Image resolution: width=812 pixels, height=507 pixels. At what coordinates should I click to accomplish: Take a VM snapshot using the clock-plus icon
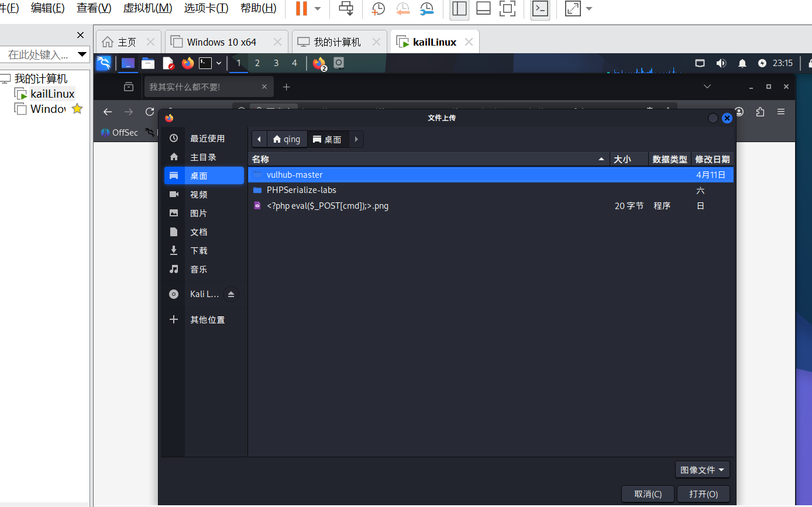pos(379,8)
